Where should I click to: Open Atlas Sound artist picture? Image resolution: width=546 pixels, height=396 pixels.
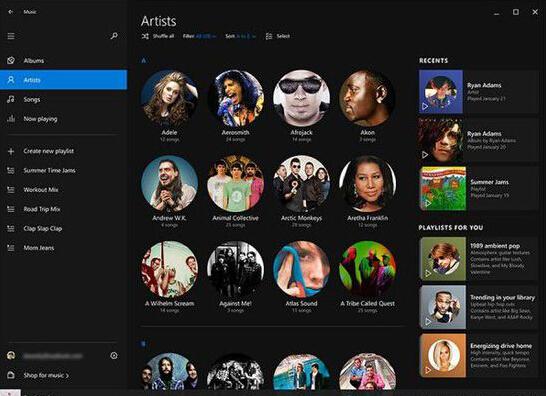[302, 269]
